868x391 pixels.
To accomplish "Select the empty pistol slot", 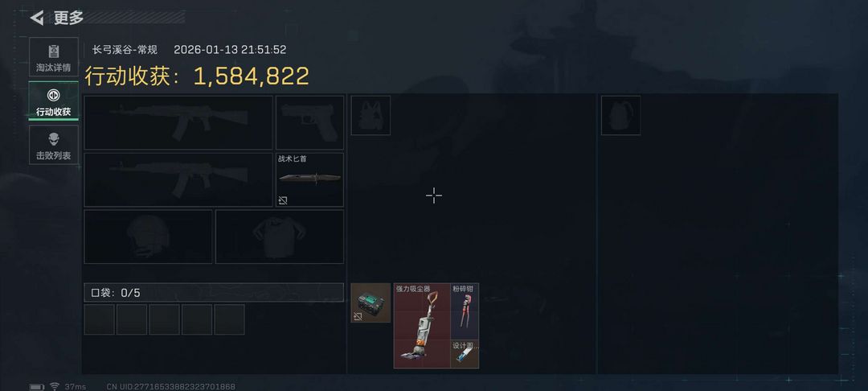I will (x=309, y=122).
